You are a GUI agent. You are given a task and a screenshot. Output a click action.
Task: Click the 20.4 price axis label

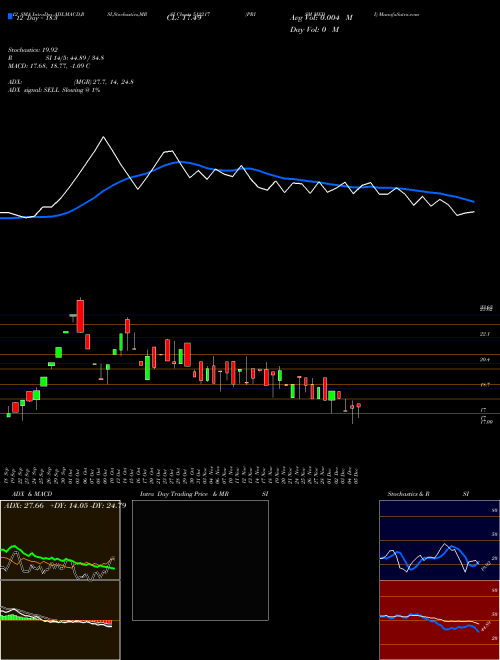coord(484,359)
